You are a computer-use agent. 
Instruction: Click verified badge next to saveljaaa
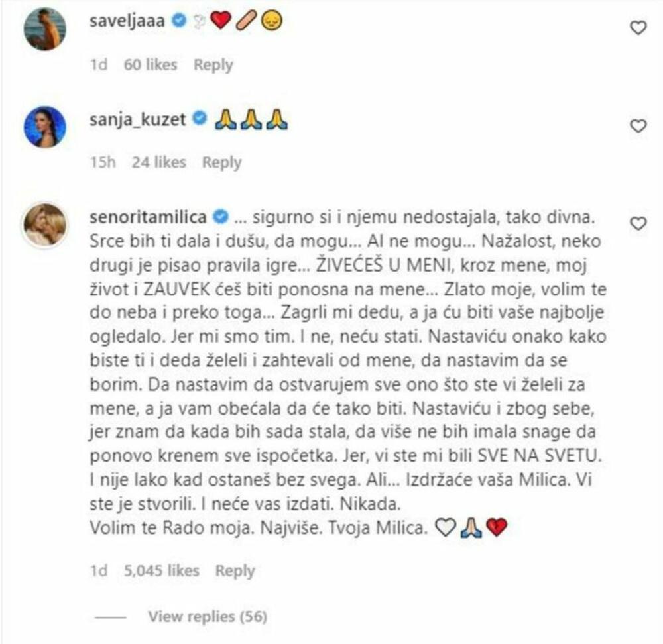pos(179,21)
